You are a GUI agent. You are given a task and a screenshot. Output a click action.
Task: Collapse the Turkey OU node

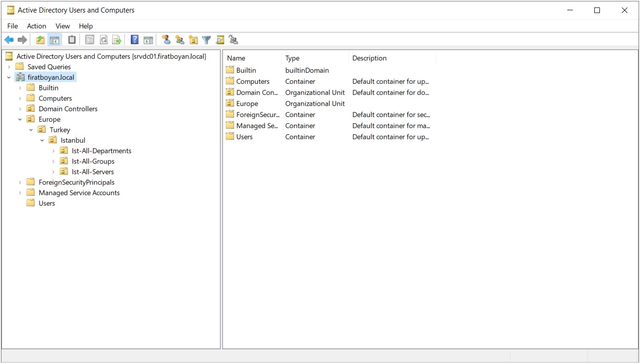(31, 130)
